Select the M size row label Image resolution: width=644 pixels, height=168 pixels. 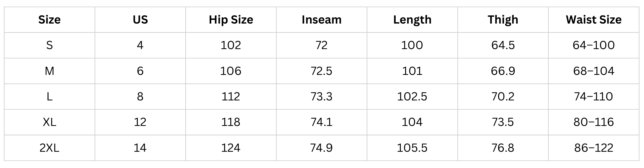tap(49, 71)
